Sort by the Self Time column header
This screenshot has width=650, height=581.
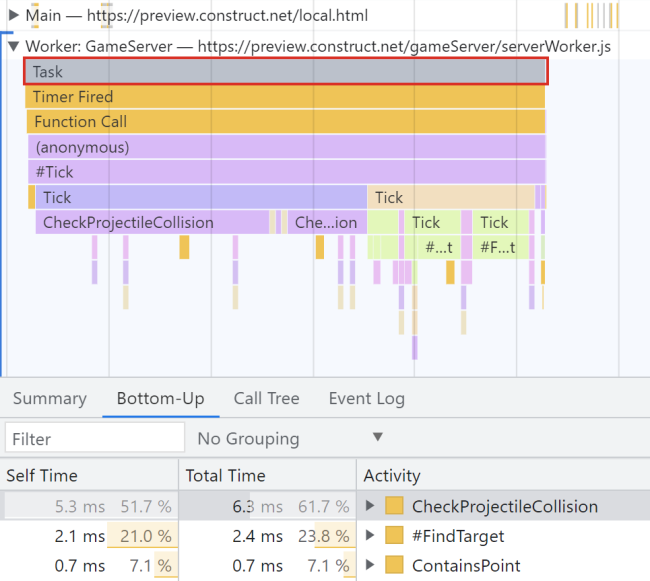tap(89, 475)
